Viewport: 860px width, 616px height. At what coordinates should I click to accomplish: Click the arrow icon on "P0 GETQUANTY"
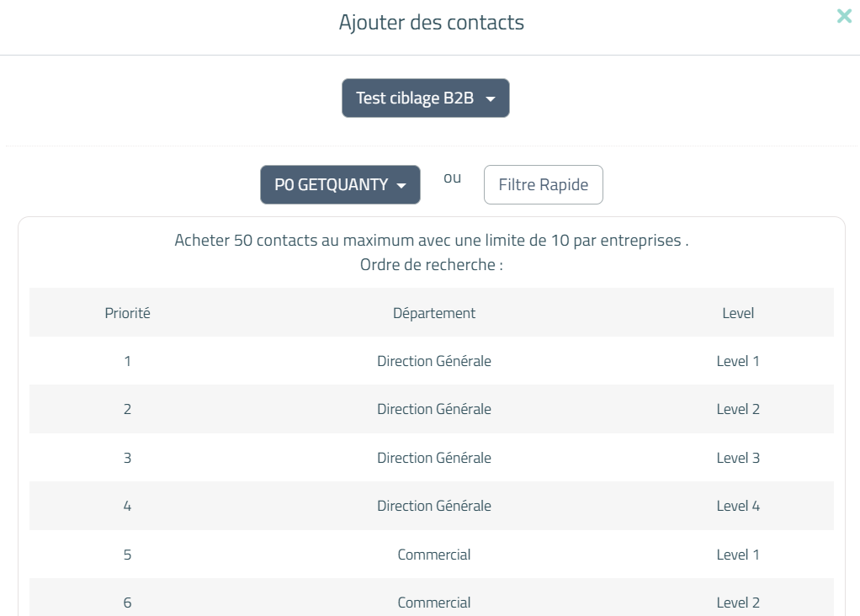coord(402,184)
